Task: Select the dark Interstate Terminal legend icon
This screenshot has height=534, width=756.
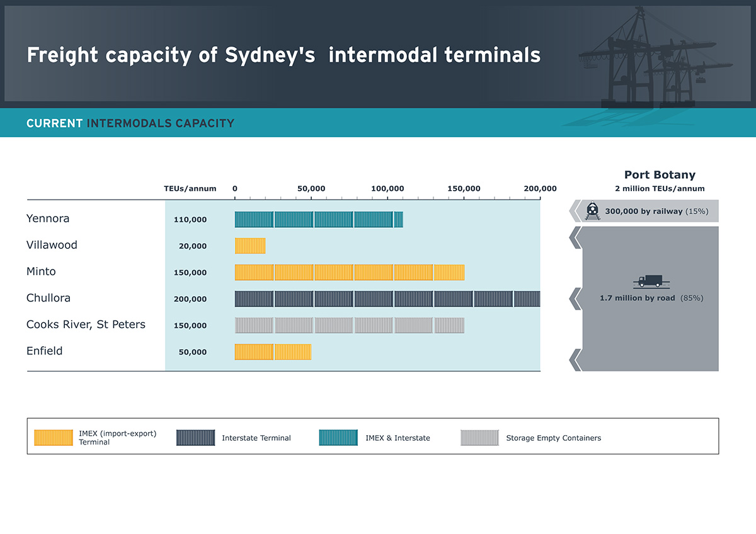Action: click(x=196, y=438)
